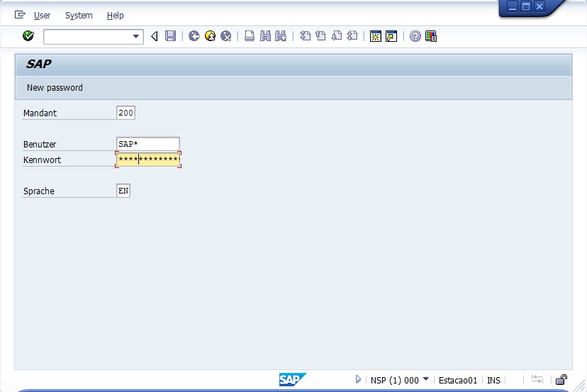Click the Save disk icon
Viewport: 587px width, 392px height.
(170, 36)
